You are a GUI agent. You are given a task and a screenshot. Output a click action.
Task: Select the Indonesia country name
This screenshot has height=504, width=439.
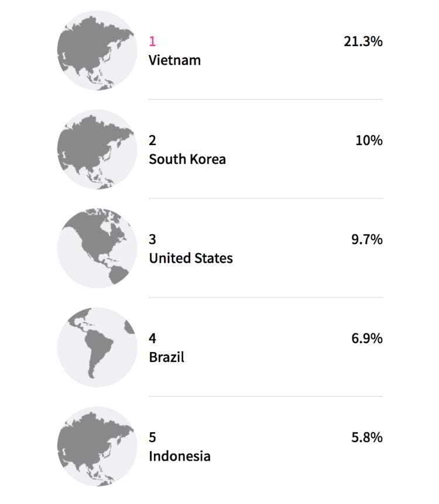coord(179,456)
